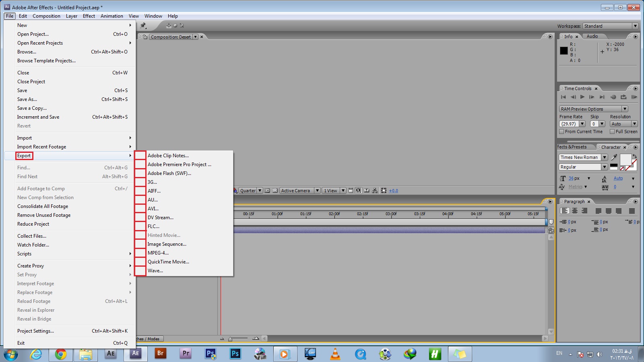Start RAM preview from Time Controls
The height and width of the screenshot is (362, 644).
[634, 97]
